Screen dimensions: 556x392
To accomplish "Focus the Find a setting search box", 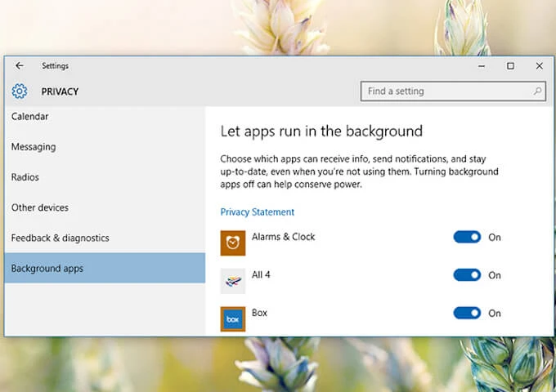I will (x=453, y=91).
